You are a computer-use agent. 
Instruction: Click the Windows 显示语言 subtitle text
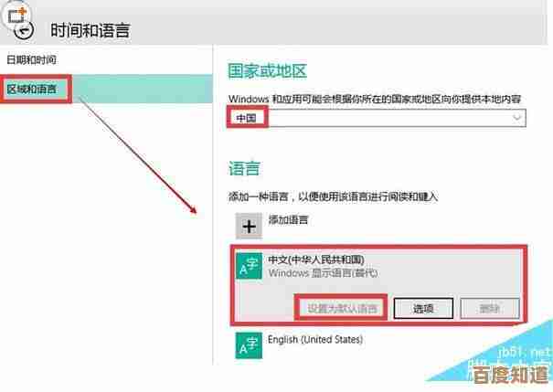323,273
